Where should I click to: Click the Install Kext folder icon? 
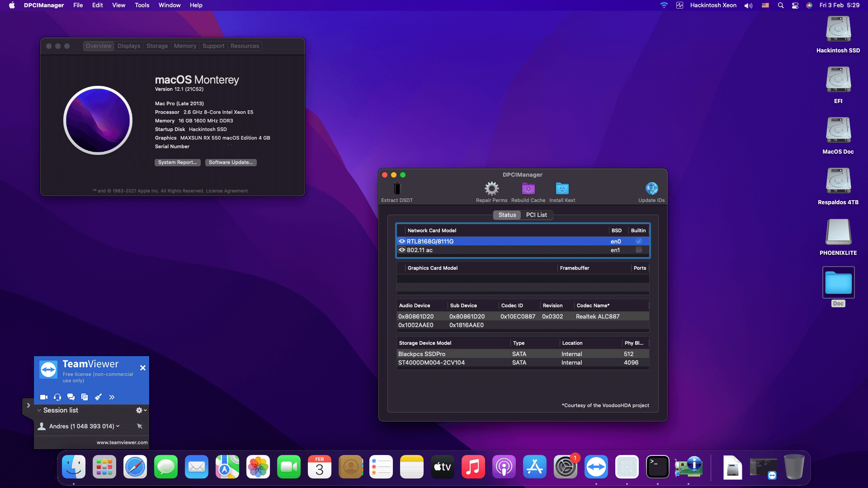tap(562, 188)
